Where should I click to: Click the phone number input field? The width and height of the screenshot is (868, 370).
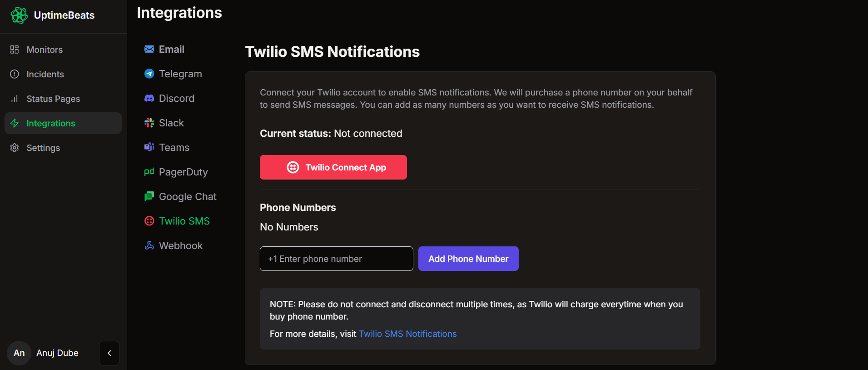[336, 259]
